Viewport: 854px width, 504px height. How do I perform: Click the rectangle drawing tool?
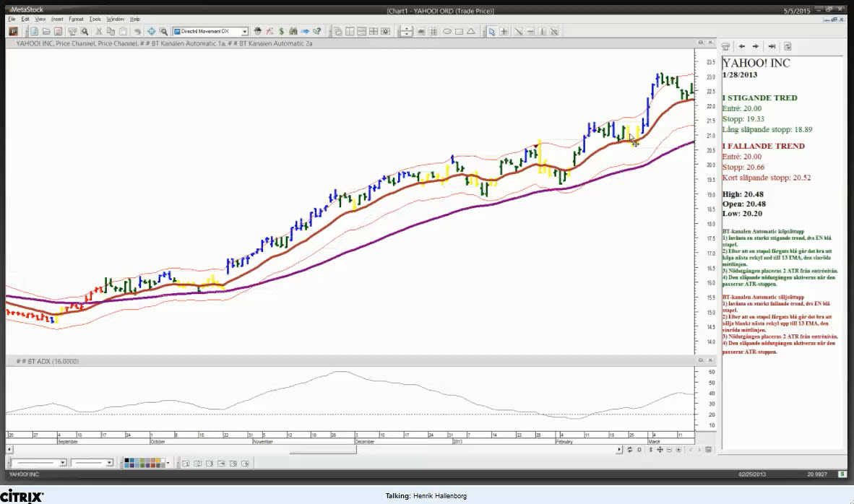(459, 32)
